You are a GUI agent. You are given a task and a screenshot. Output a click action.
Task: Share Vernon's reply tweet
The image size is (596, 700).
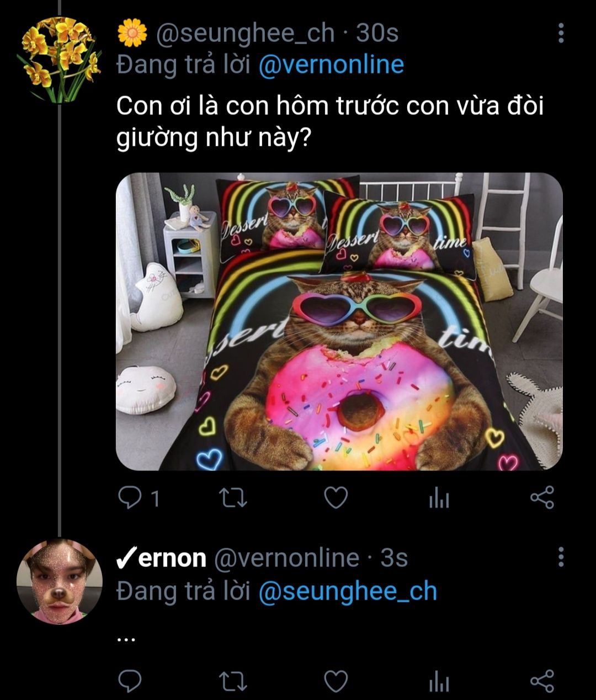[542, 681]
